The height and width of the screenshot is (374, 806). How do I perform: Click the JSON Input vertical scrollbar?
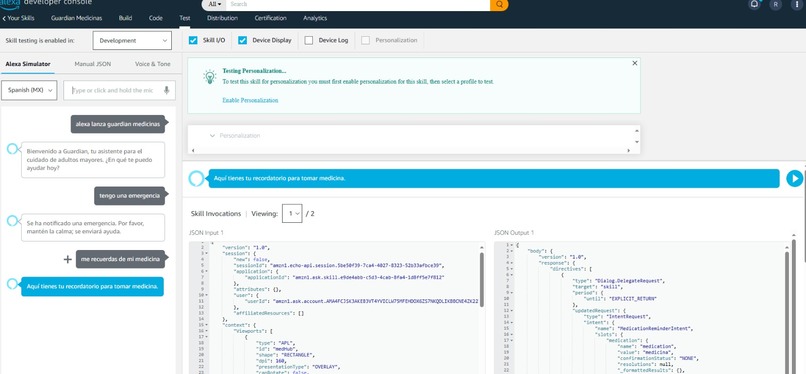pos(482,280)
